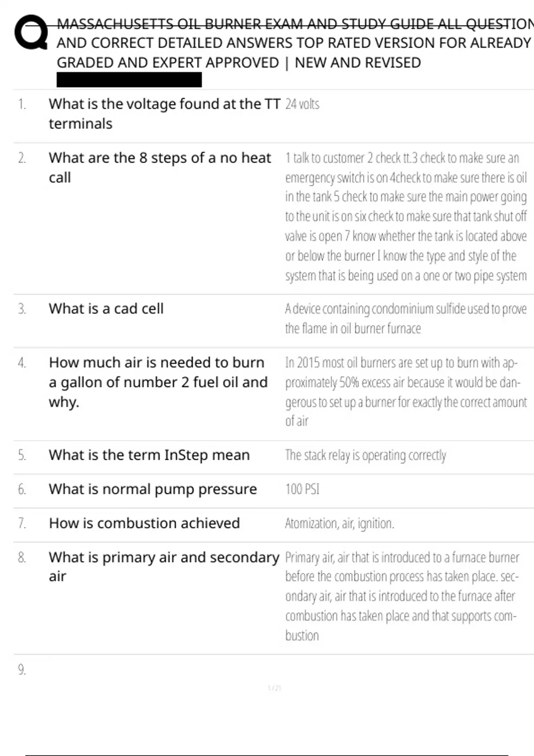The width and height of the screenshot is (534, 756).
Task: Select question 'What is the voltage found at the TT terminals'
Action: point(164,113)
